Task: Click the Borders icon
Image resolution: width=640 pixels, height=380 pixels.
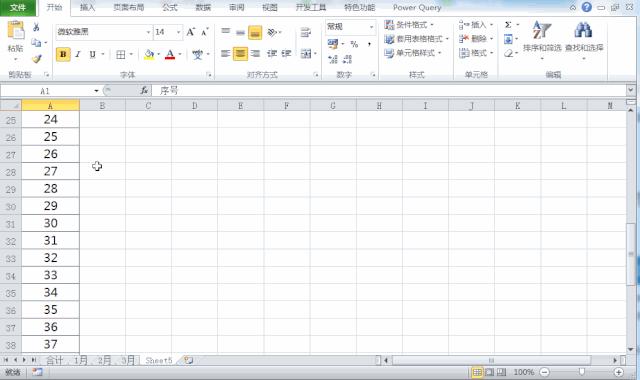Action: coord(121,54)
